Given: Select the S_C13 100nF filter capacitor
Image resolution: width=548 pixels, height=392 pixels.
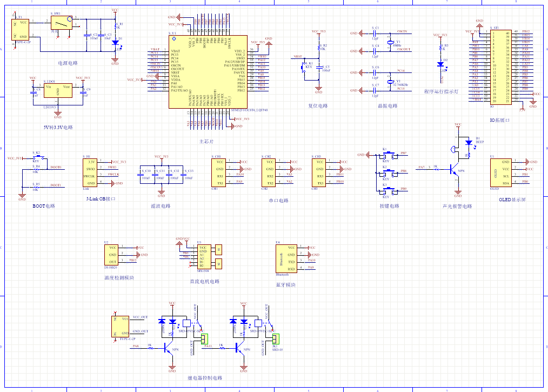Looking at the screenshot, I should point(183,175).
